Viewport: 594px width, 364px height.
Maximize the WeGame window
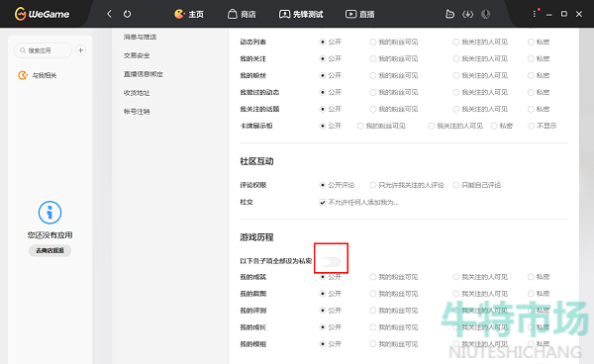coord(564,14)
